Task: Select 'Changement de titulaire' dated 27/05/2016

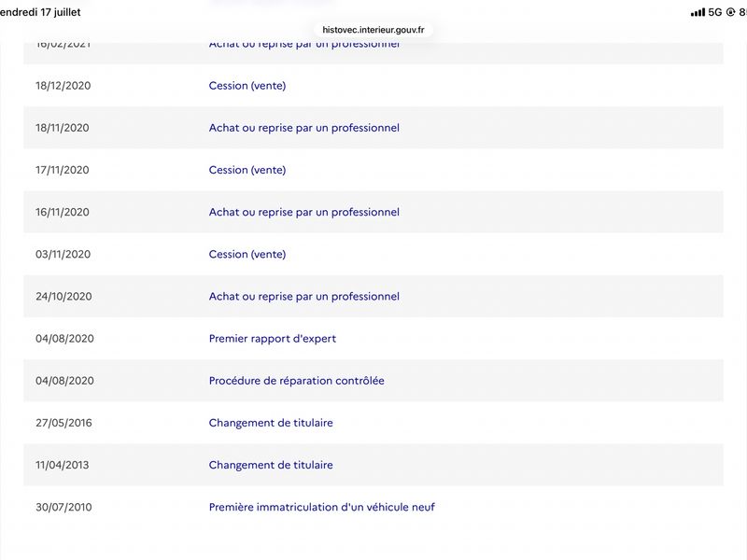Action: [x=271, y=423]
